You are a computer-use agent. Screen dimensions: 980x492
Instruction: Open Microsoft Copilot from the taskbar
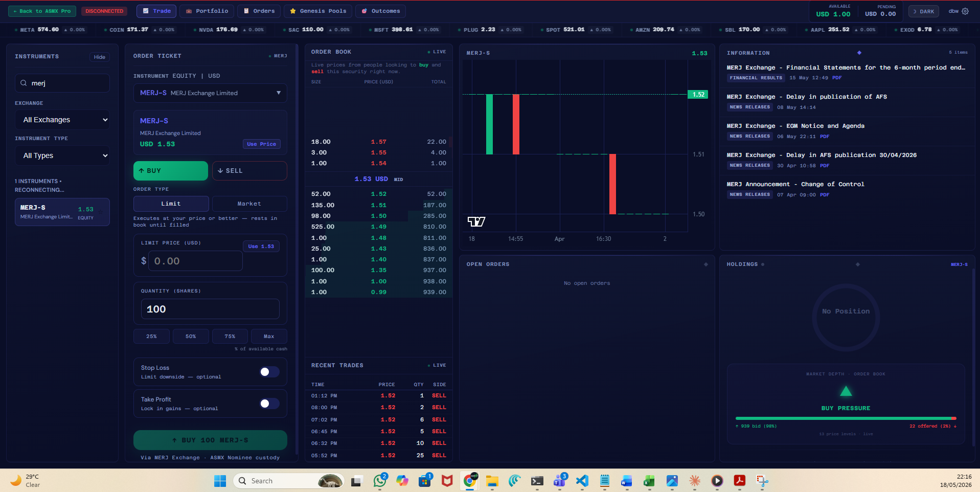[x=402, y=481]
